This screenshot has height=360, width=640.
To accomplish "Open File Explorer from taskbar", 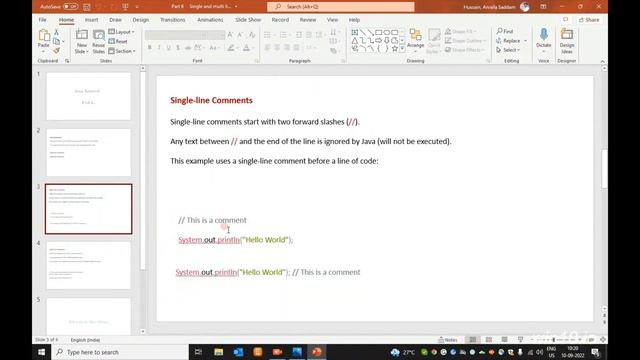I will click(218, 352).
